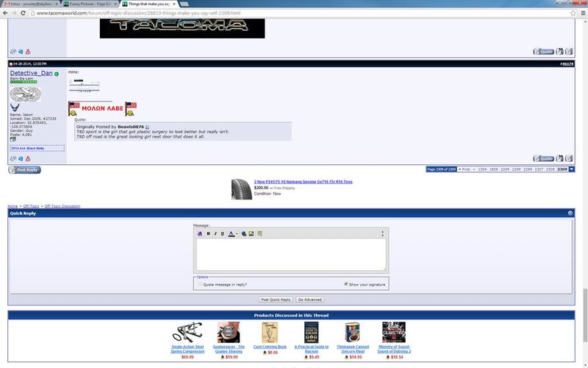This screenshot has width=588, height=368.
Task: Reload the page with the refresh icon
Action: click(23, 13)
